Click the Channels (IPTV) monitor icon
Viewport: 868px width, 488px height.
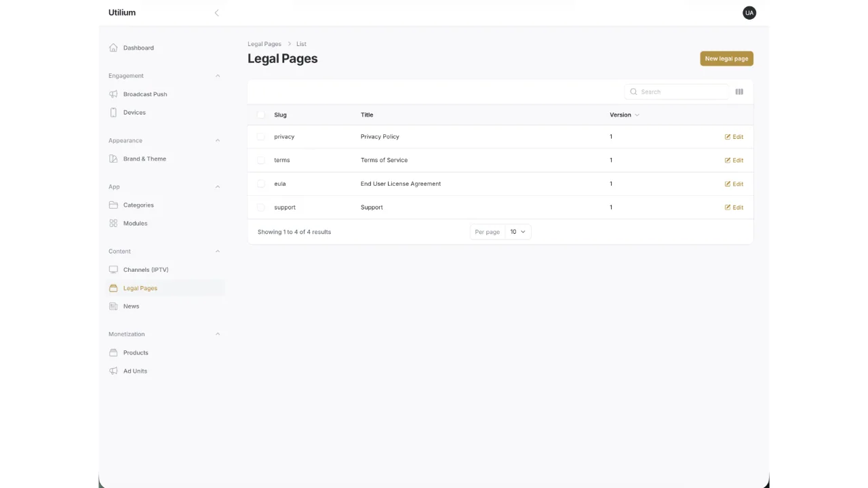click(x=113, y=270)
